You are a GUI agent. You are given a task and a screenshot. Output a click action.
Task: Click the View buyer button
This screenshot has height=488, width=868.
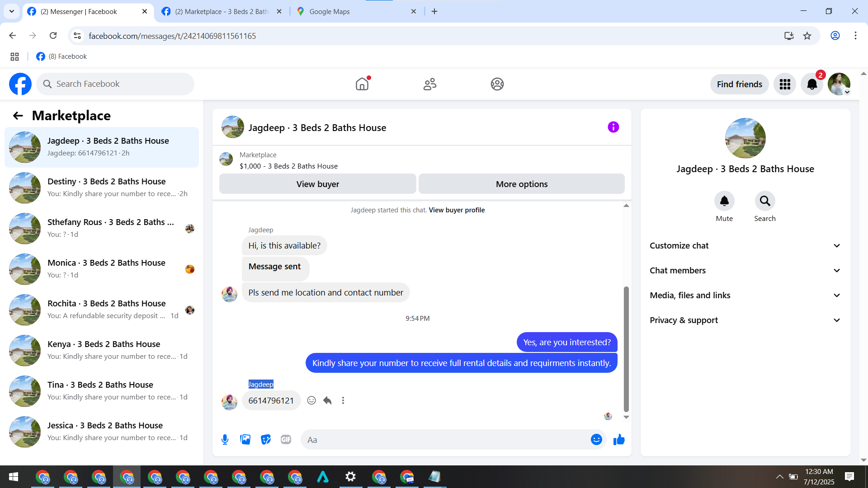point(317,184)
